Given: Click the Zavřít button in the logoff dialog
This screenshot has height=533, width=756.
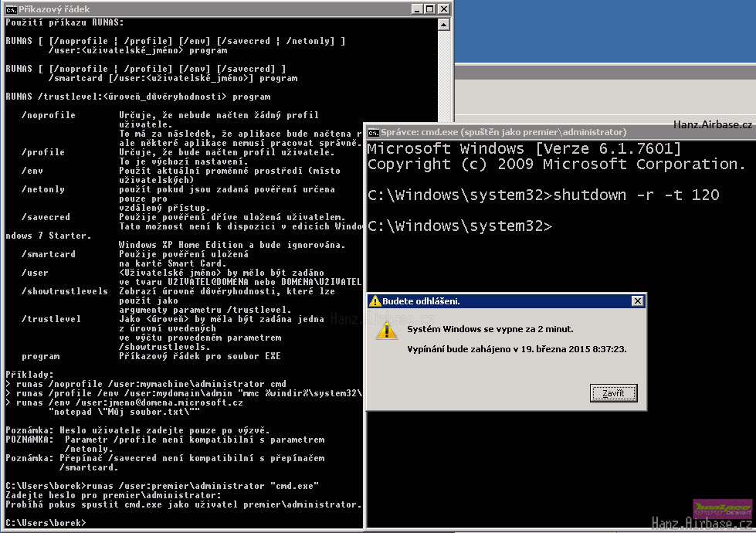Looking at the screenshot, I should pyautogui.click(x=613, y=393).
